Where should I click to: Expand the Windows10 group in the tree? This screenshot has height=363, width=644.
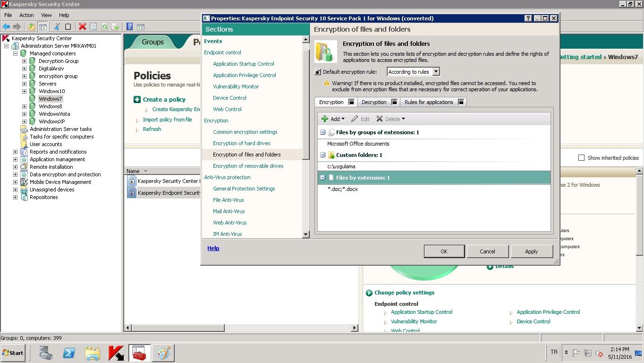click(24, 91)
